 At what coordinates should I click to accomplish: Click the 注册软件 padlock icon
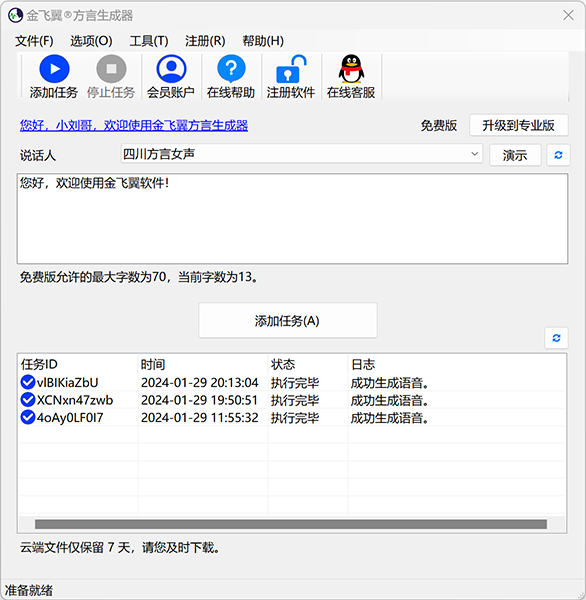[291, 69]
